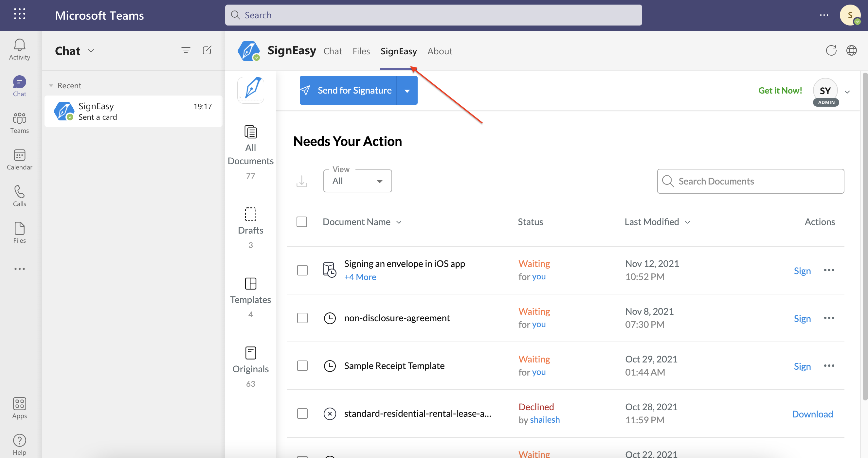This screenshot has width=868, height=458.
Task: Download the standard-residential-rental-lease document
Action: point(812,414)
